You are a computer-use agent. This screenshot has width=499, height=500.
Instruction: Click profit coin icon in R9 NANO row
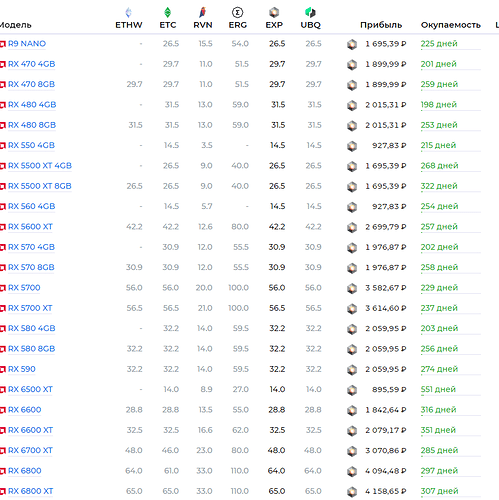(x=352, y=44)
